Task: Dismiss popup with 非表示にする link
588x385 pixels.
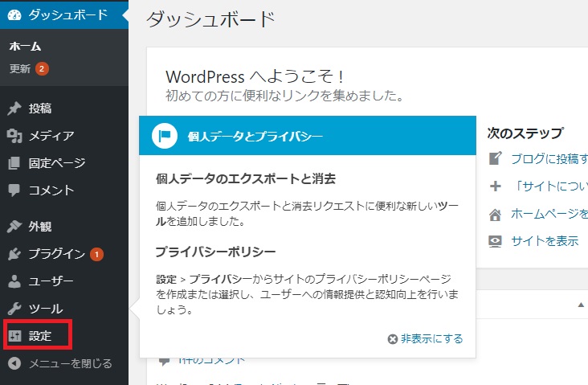Action: [431, 339]
